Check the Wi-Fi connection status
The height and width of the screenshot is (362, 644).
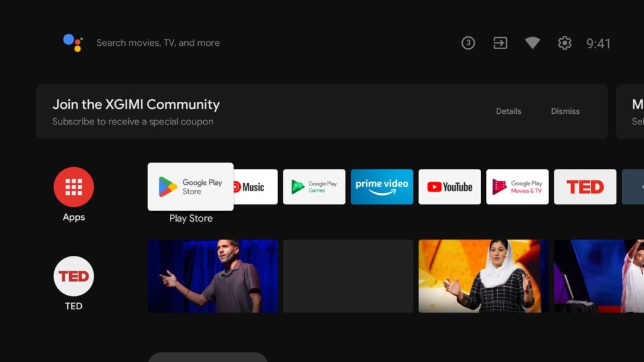tap(532, 43)
